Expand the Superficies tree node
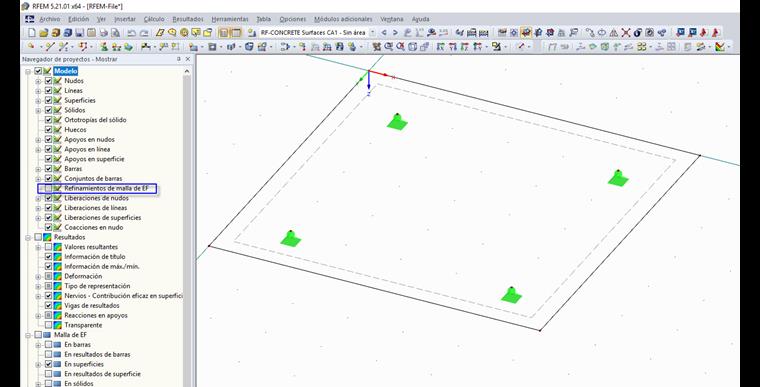Screen dimensions: 760x387 (x=38, y=100)
